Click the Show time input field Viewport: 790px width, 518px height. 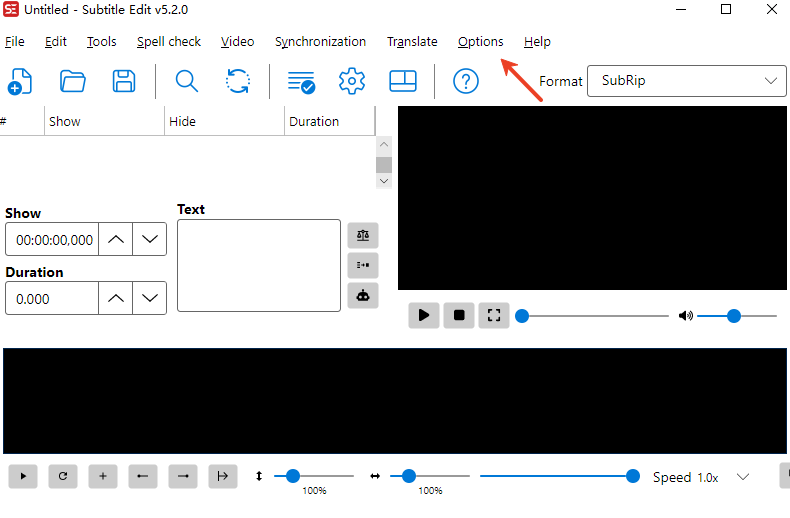click(52, 239)
